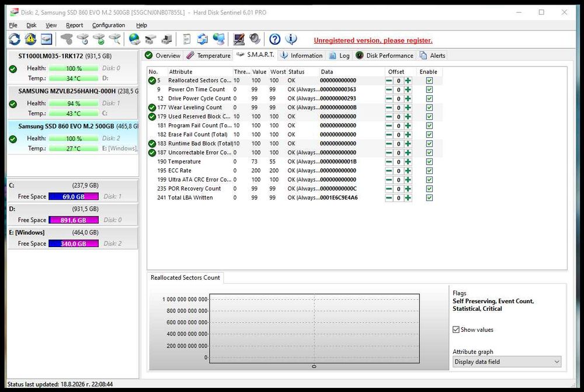This screenshot has width=584, height=392.
Task: Open the Disk menu
Action: pos(32,25)
